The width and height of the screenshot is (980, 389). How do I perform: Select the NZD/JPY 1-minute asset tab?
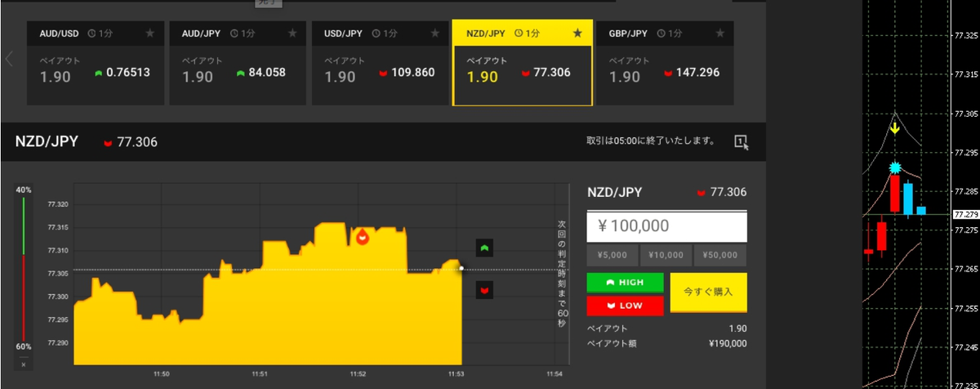523,64
